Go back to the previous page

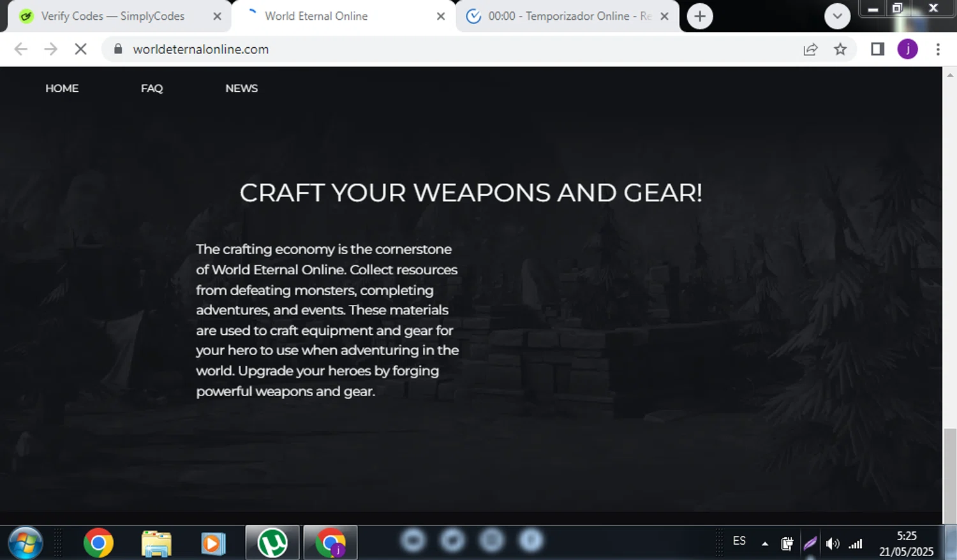click(20, 49)
